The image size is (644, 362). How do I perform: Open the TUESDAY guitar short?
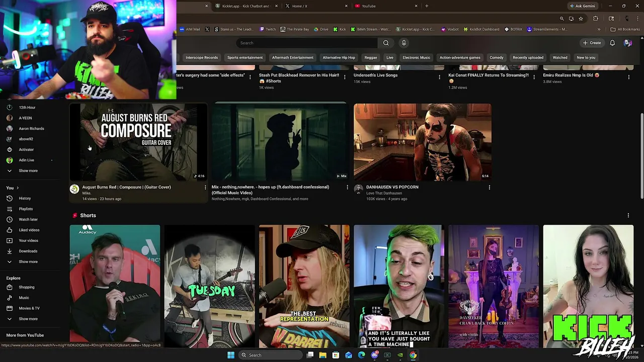coord(210,286)
